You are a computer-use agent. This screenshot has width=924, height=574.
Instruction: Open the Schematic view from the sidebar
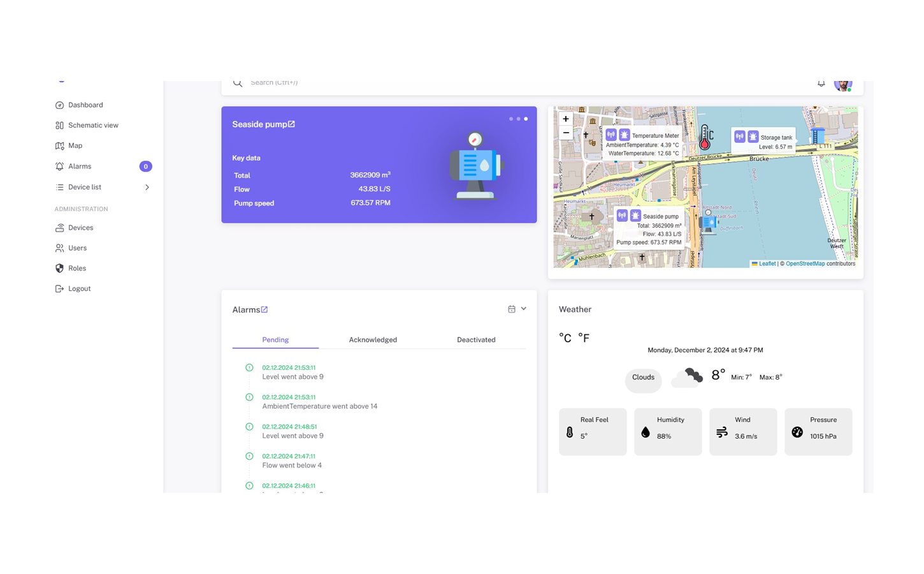coord(59,125)
